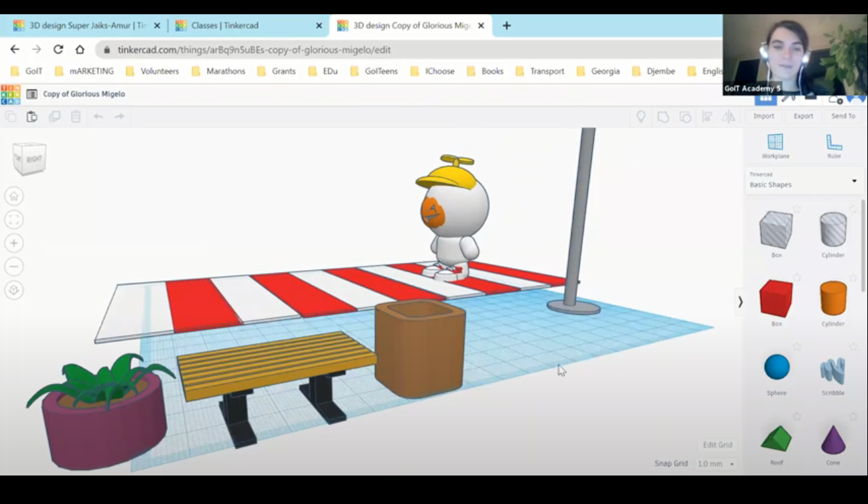Image resolution: width=868 pixels, height=504 pixels.
Task: Zoom in using the plus button
Action: point(14,243)
